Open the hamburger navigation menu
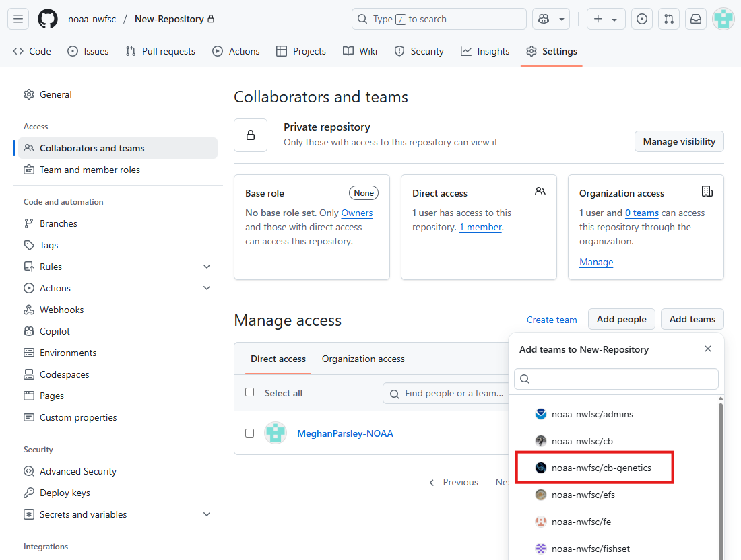The height and width of the screenshot is (560, 741). coord(18,19)
